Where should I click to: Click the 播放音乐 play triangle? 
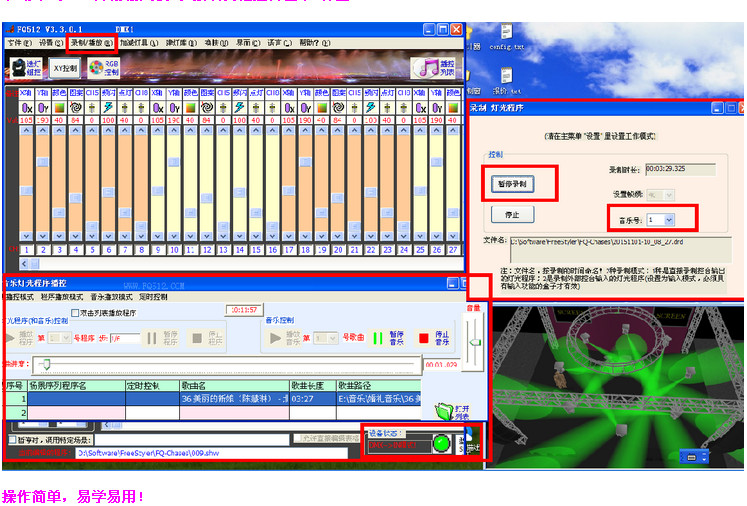(275, 338)
